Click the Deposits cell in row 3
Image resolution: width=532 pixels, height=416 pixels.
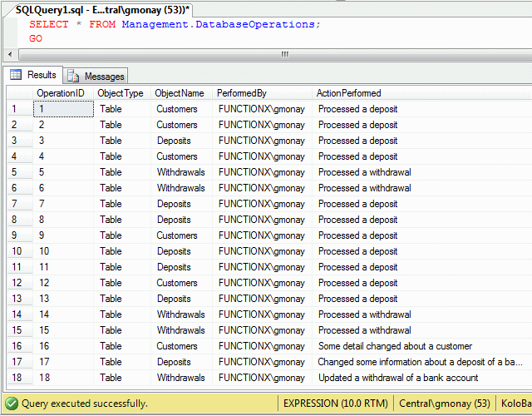point(181,141)
